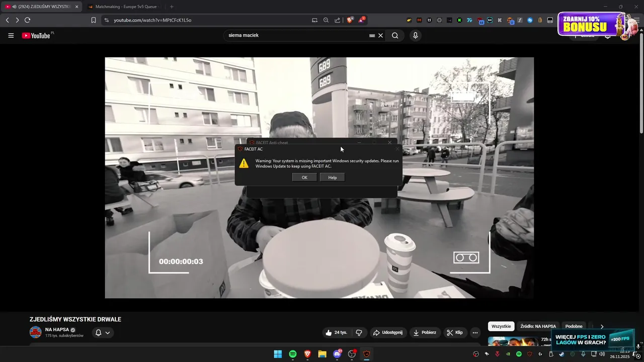Open more actions three-dot menu

[x=475, y=332]
